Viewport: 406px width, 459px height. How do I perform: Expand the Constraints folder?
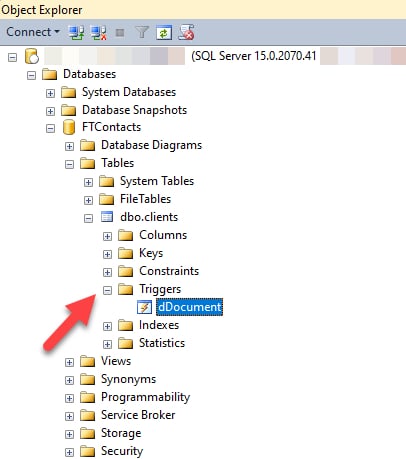pos(107,272)
